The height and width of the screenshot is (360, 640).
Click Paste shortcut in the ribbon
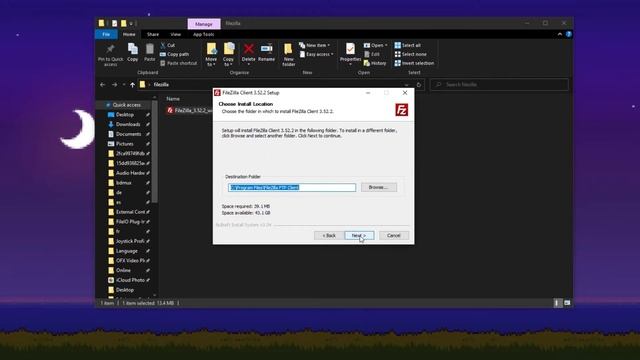178,63
